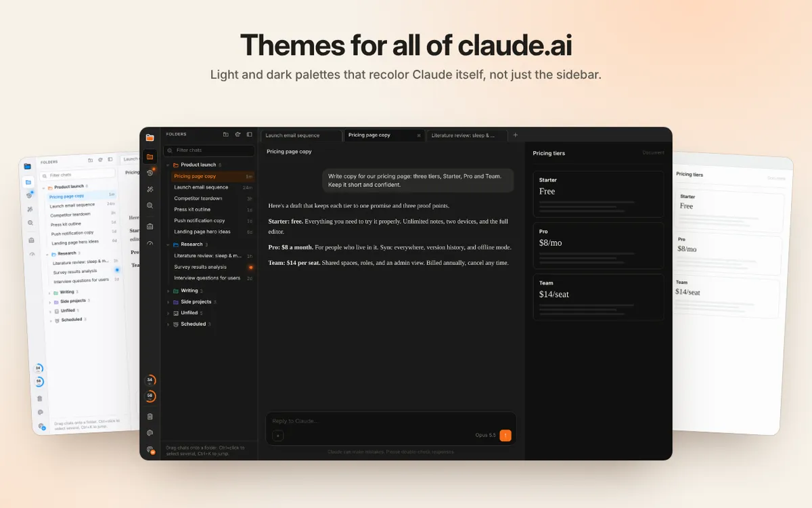Image resolution: width=812 pixels, height=508 pixels.
Task: Click the wand icon in left light window
Action: click(x=30, y=209)
